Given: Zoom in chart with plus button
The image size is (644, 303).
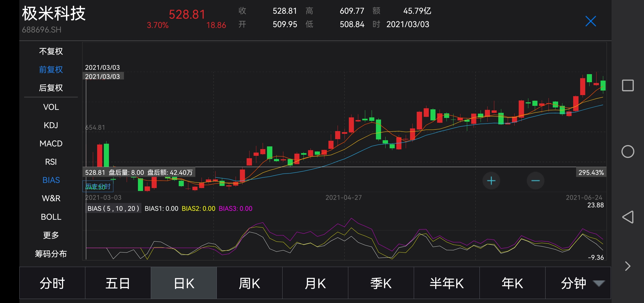Looking at the screenshot, I should click(x=491, y=181).
